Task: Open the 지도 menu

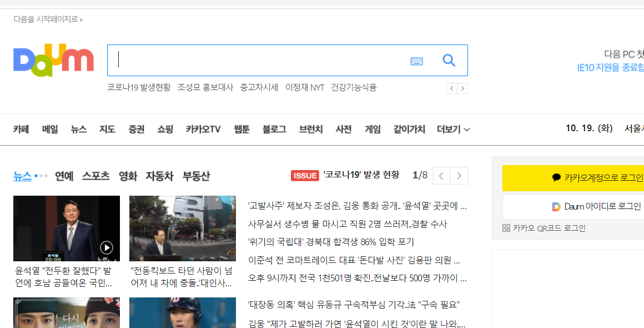Action: point(107,129)
